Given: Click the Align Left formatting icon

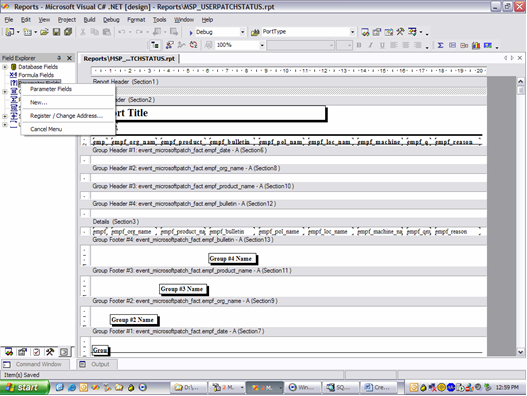Looking at the screenshot, I should 394,45.
